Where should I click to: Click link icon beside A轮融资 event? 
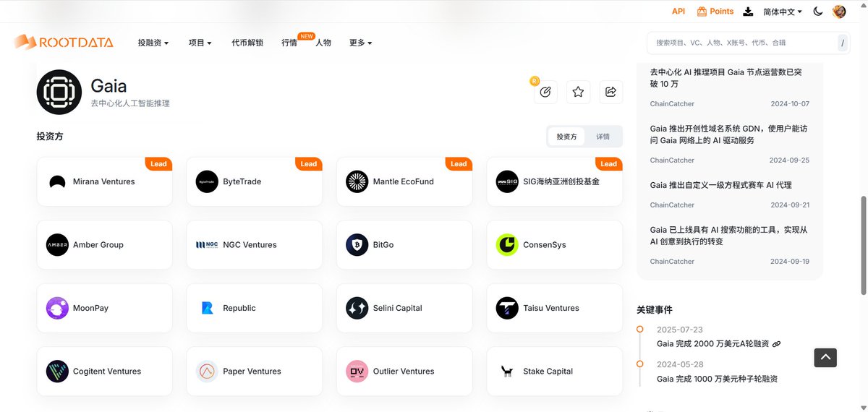[x=776, y=344]
